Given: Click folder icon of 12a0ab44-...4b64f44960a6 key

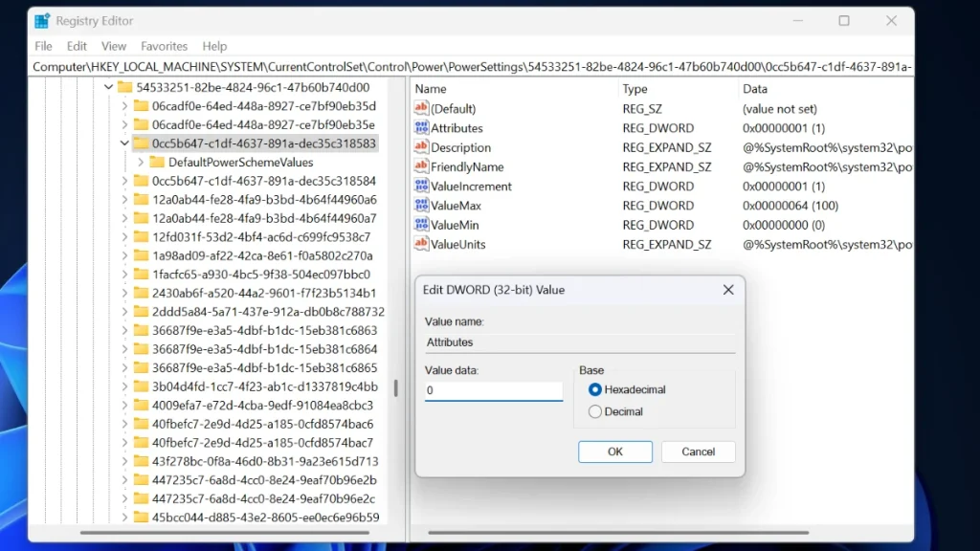Looking at the screenshot, I should pos(142,199).
